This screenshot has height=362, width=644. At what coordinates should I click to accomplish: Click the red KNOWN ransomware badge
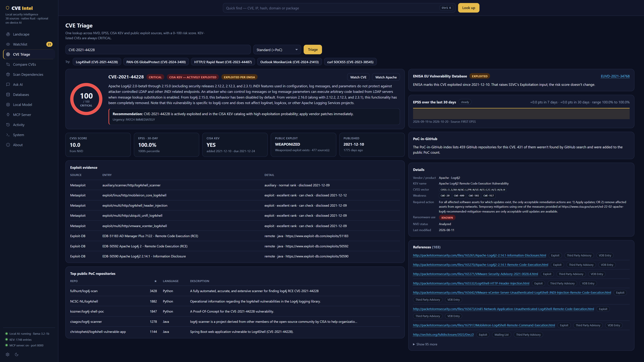point(447,218)
